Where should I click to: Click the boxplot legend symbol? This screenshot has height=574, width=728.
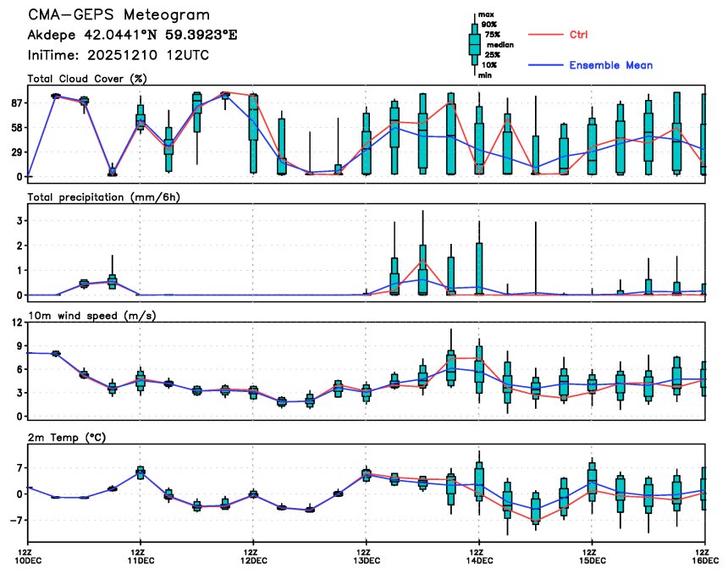coord(475,45)
